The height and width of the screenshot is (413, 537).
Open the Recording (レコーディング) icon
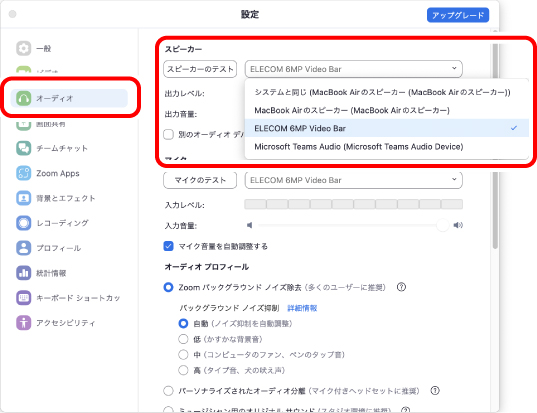coord(23,223)
